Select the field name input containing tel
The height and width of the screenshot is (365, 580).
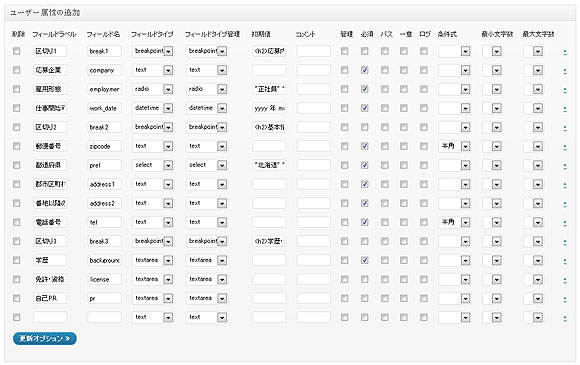(x=104, y=222)
